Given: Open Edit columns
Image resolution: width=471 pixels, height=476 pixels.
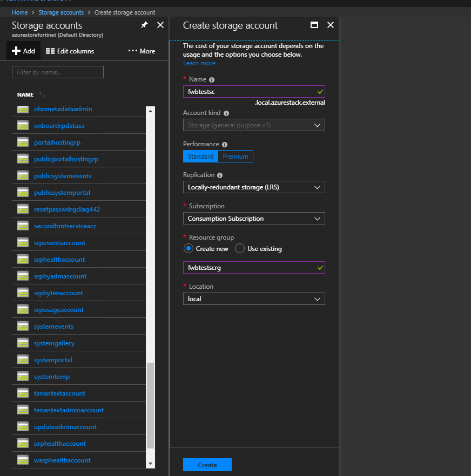Looking at the screenshot, I should [69, 51].
